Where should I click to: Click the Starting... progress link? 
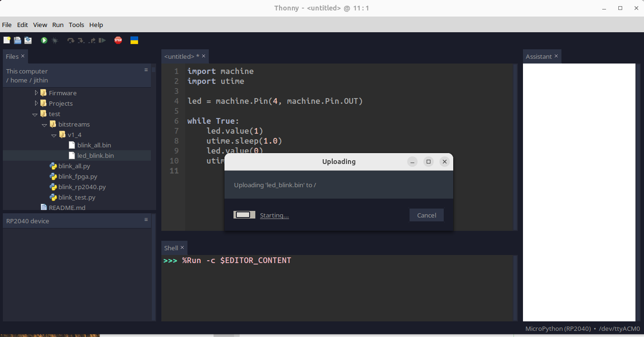click(274, 216)
